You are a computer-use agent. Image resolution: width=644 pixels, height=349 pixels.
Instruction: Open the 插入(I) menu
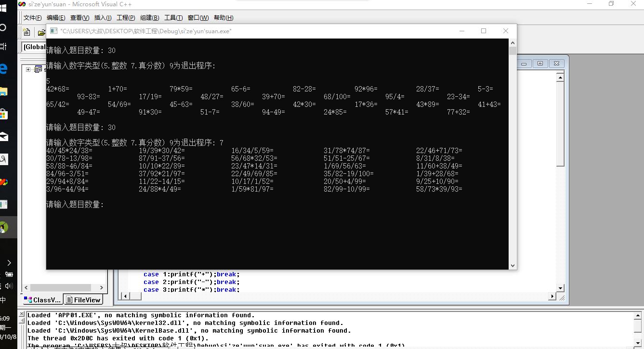click(x=103, y=18)
